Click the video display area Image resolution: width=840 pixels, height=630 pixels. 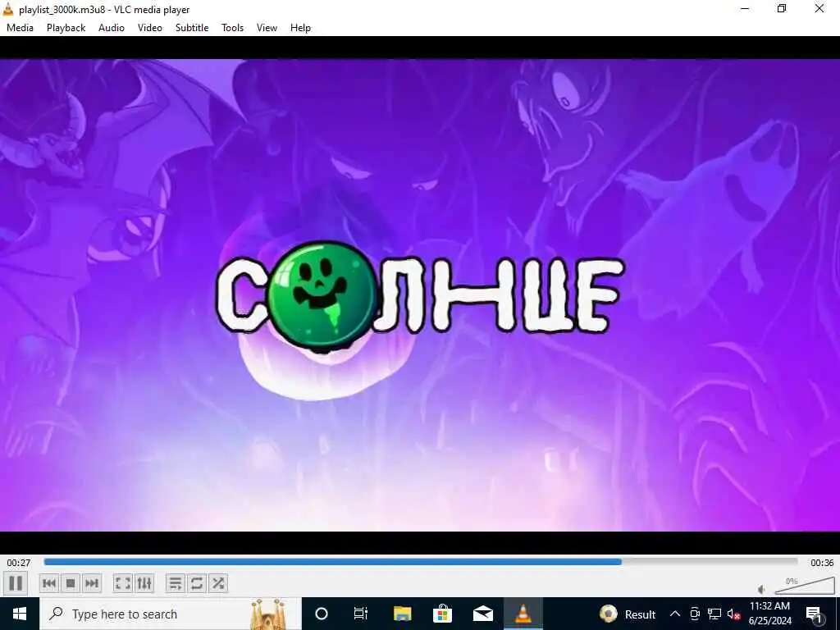420,295
